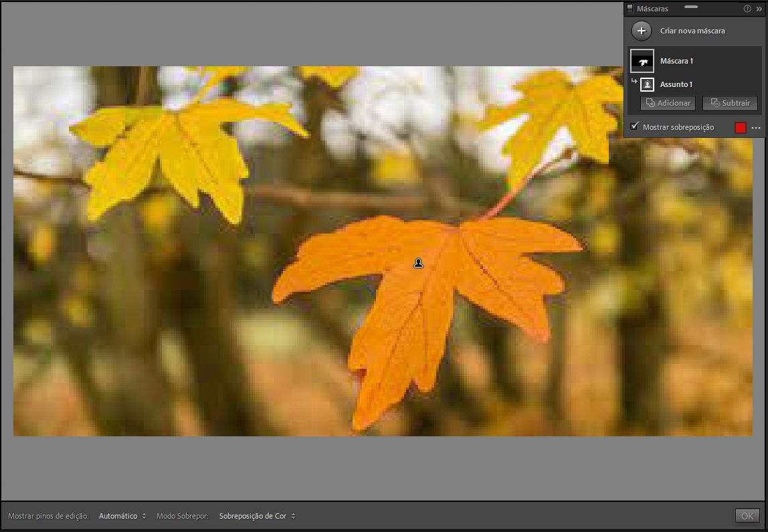Select the Assunto 1 subject component icon
768x532 pixels.
647,84
